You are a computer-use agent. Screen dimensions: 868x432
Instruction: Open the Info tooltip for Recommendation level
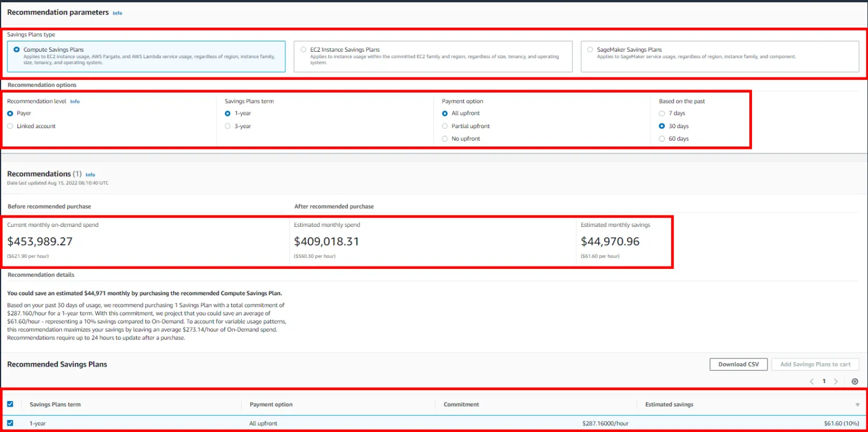[75, 101]
